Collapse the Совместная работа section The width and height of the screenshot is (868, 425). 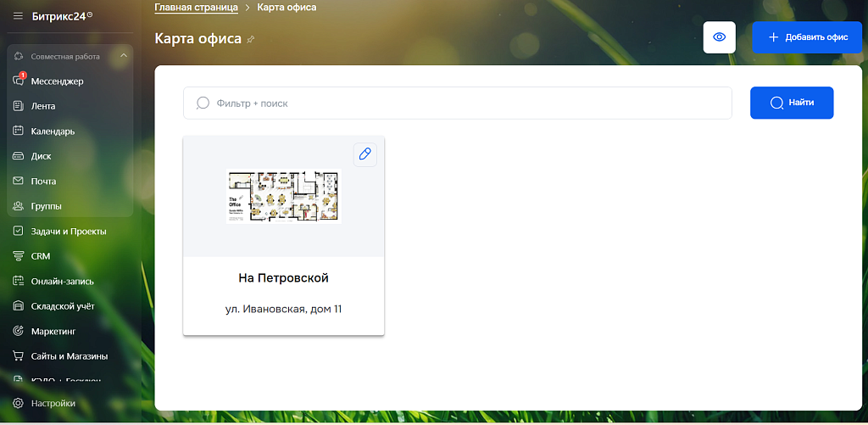123,57
